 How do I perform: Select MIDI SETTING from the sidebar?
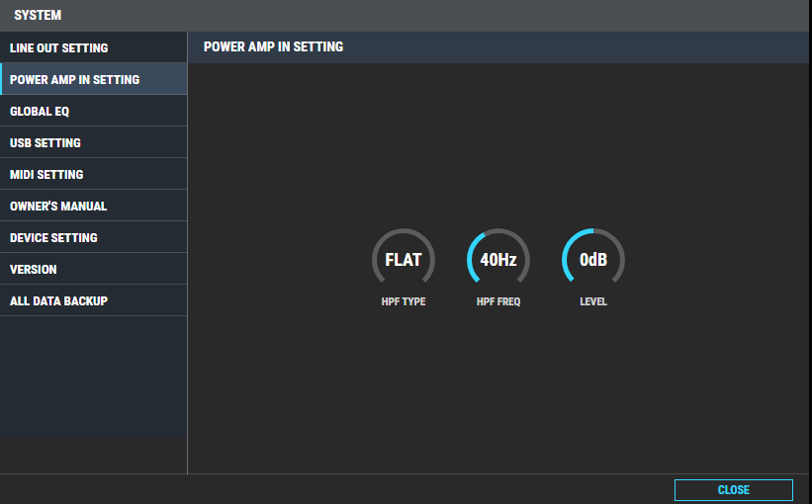(93, 174)
